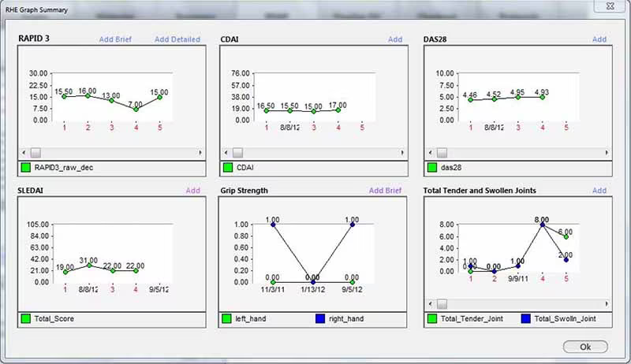Click left scroll arrow in Tender and Swollen Joints graph
The width and height of the screenshot is (631, 364).
[x=430, y=304]
